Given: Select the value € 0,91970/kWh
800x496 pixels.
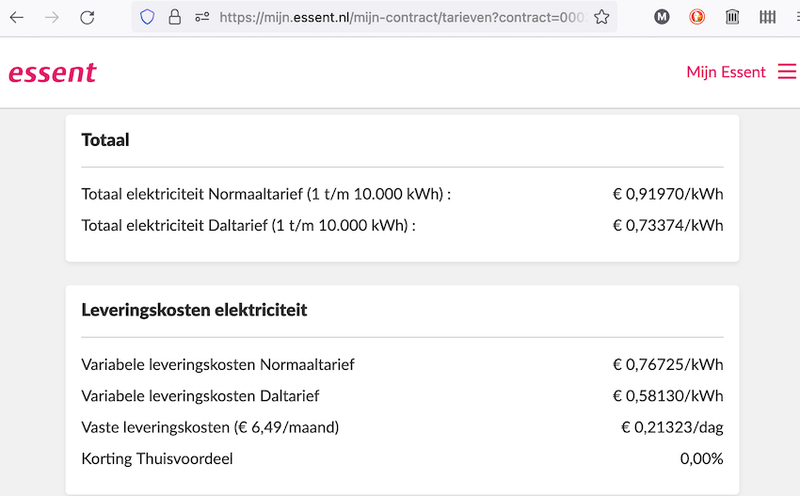Looking at the screenshot, I should tap(668, 194).
